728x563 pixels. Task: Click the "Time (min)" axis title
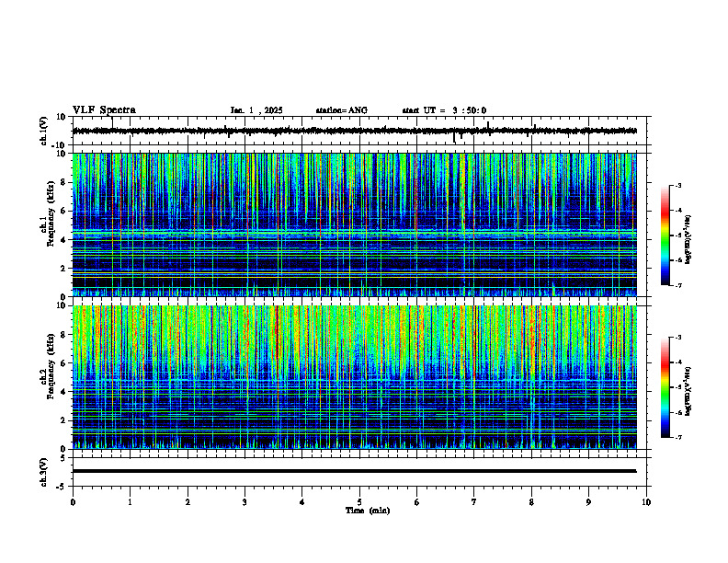[368, 511]
